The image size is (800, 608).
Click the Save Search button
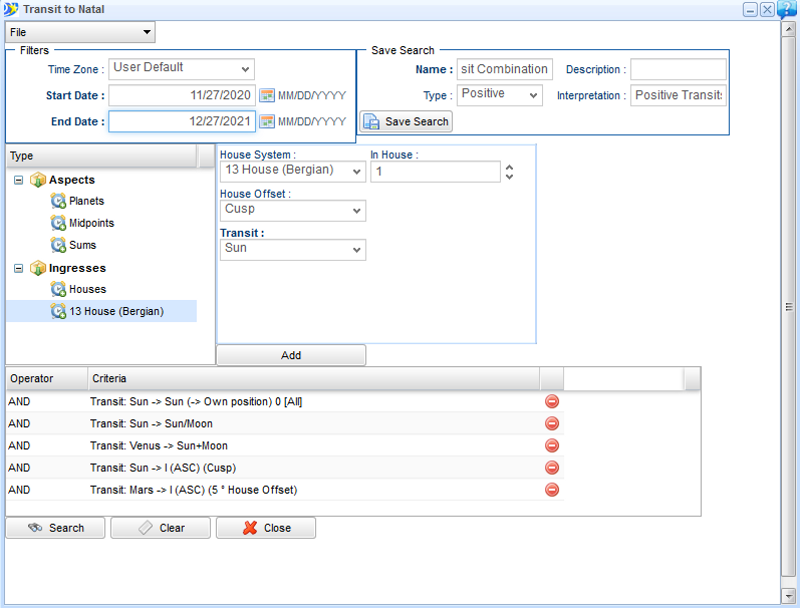coord(406,122)
